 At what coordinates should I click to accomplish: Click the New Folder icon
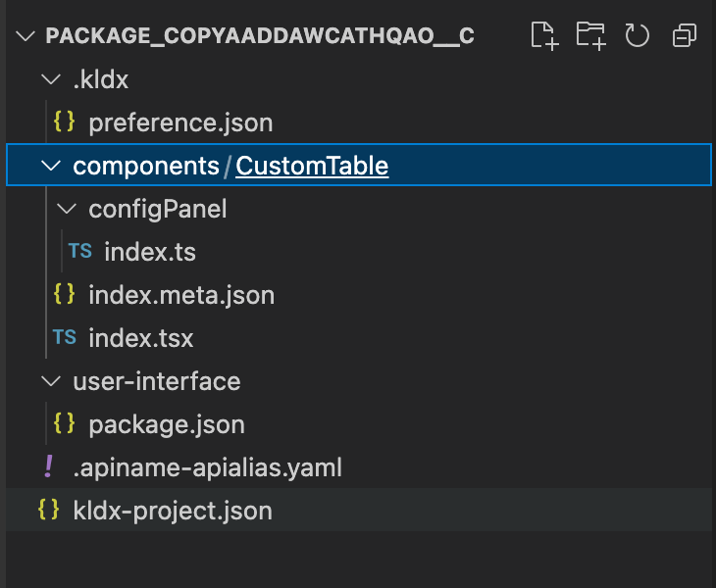tap(590, 35)
